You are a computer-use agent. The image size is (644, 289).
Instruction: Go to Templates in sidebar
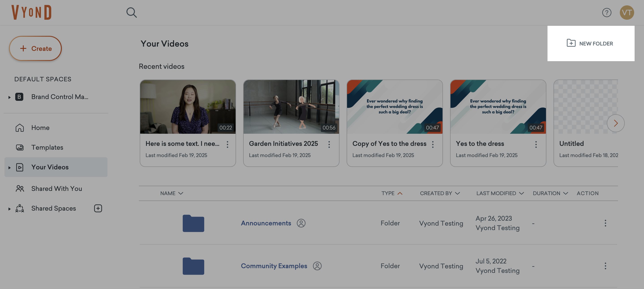(47, 147)
